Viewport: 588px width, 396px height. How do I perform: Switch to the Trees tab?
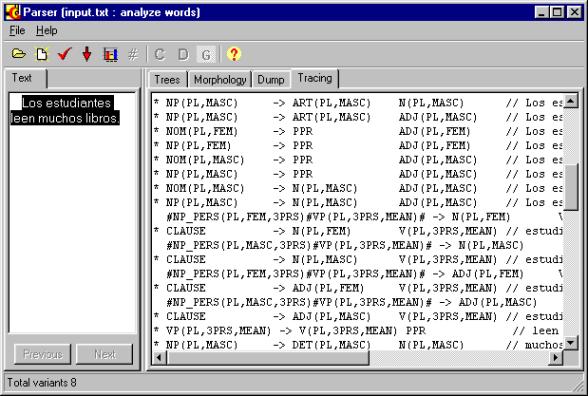tap(167, 80)
